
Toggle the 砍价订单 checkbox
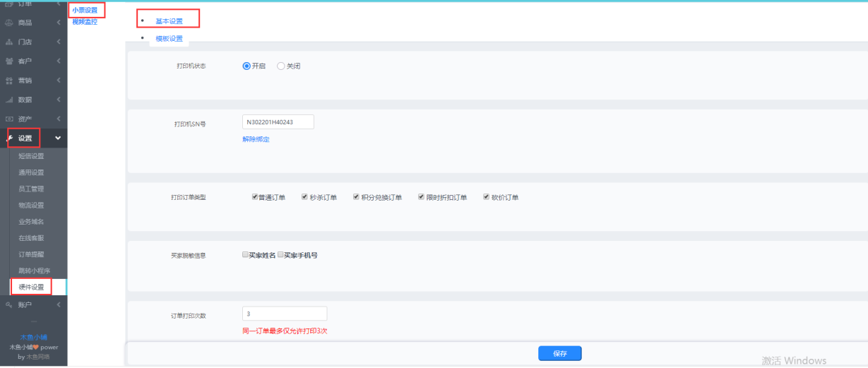point(486,197)
